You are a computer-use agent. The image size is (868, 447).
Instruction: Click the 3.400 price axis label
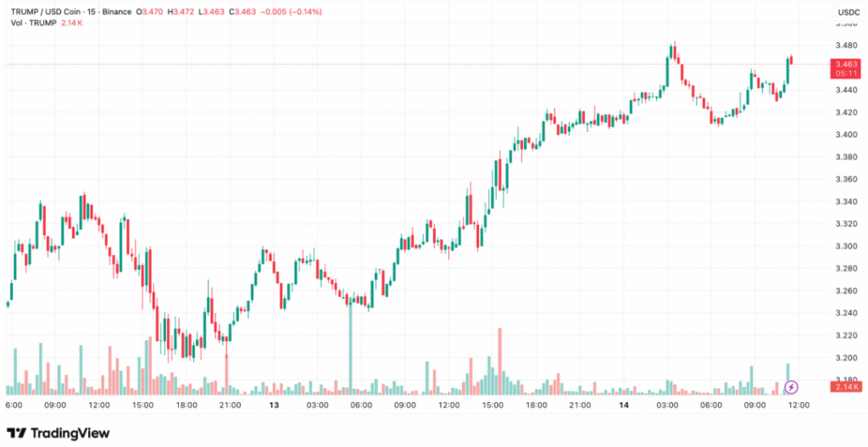(x=845, y=135)
